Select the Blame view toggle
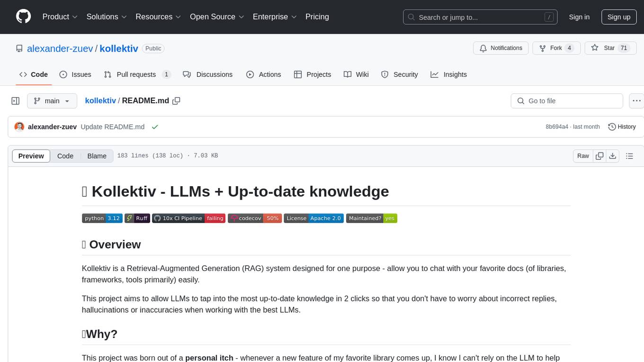Image resolution: width=644 pixels, height=362 pixels. (x=97, y=156)
